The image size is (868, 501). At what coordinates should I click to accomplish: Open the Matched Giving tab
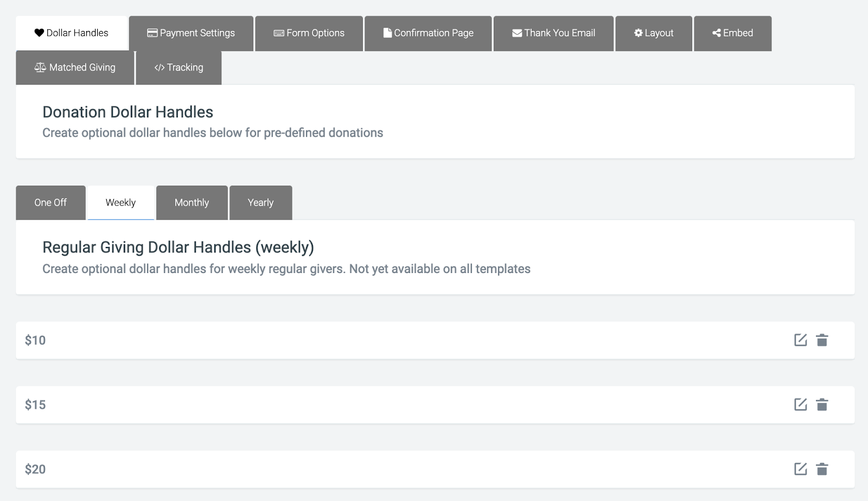pos(75,67)
